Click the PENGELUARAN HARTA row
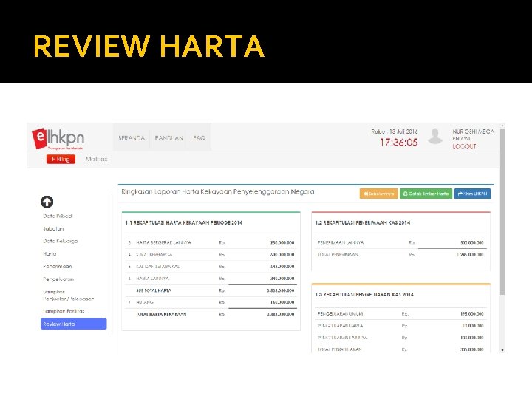Viewport: 532px width, 399px height. coord(400,326)
